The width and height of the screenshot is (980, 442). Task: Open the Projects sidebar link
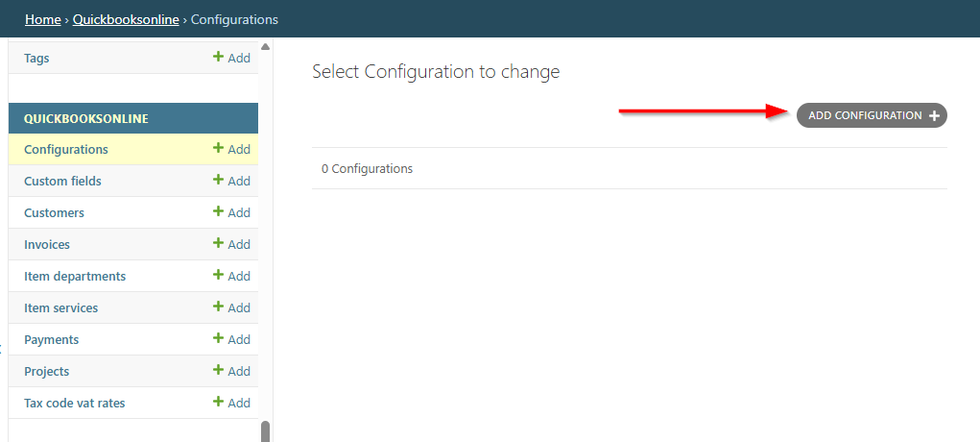46,371
